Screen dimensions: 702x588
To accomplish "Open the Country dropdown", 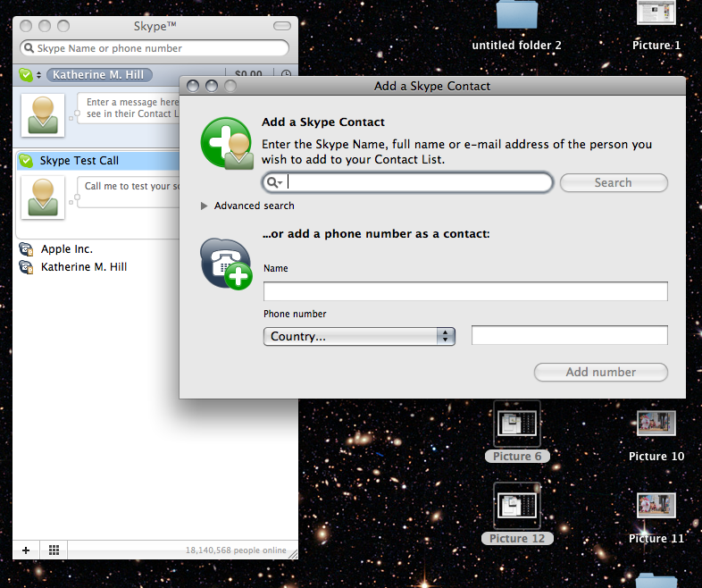I will [x=359, y=336].
